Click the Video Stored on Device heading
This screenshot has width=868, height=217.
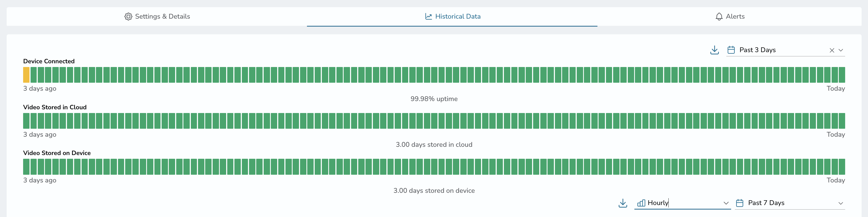coord(57,153)
